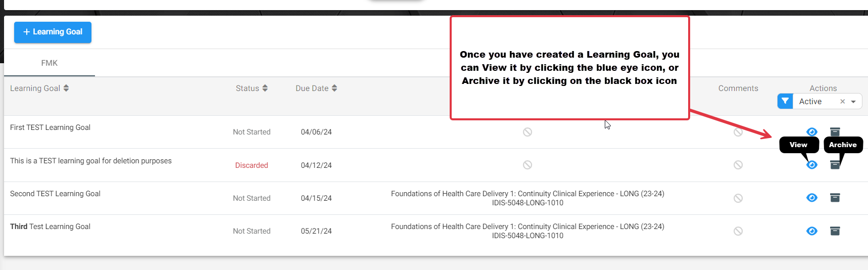Sort by the Learning Goal column

[x=39, y=88]
